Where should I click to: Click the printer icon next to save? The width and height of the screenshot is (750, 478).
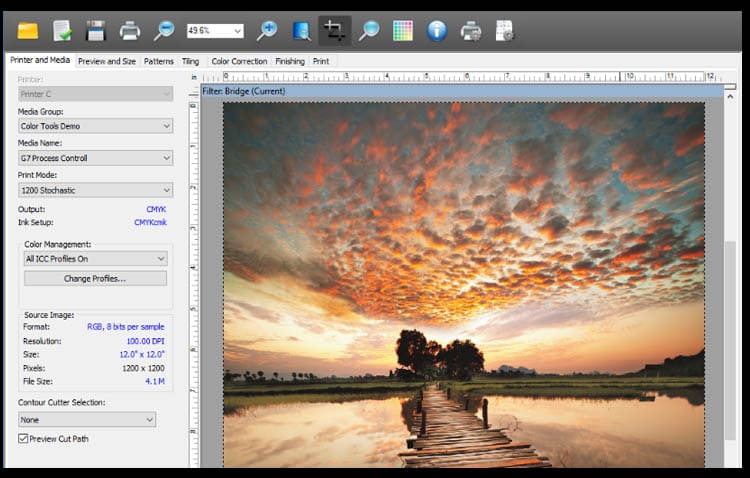[129, 31]
